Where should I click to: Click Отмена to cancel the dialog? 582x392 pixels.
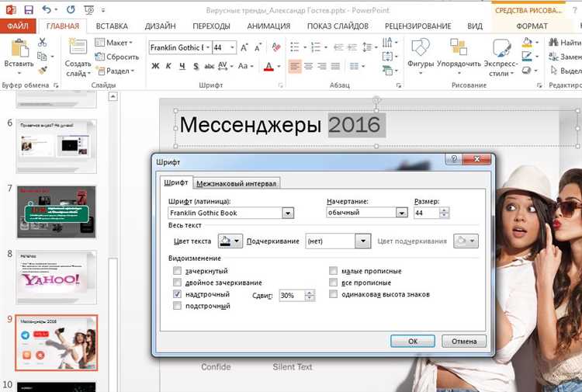coord(464,341)
